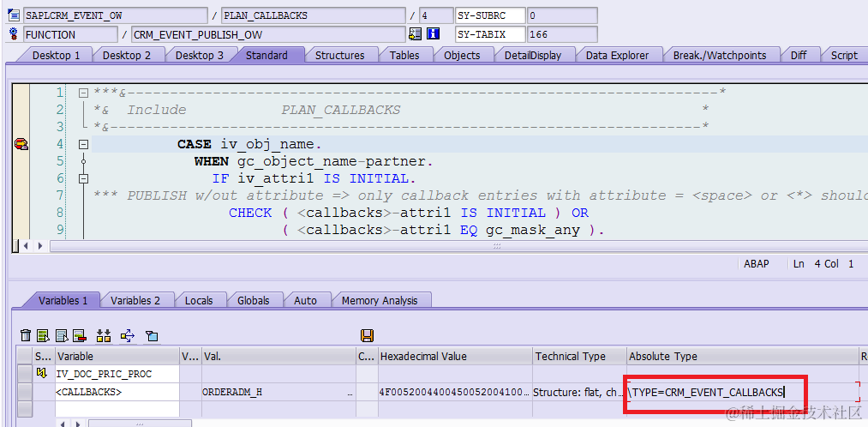
Task: Open the Desktop 2 tab
Action: click(x=126, y=56)
